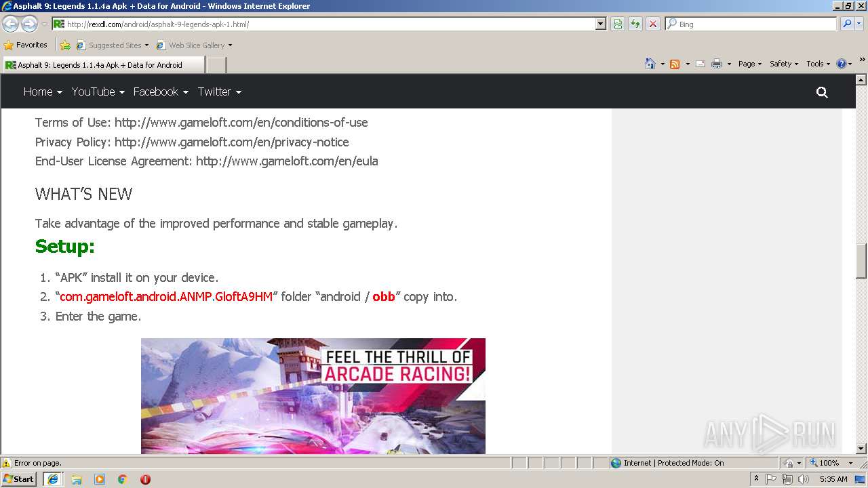Open the Help question mark icon
Viewport: 868px width, 488px height.
coord(842,64)
